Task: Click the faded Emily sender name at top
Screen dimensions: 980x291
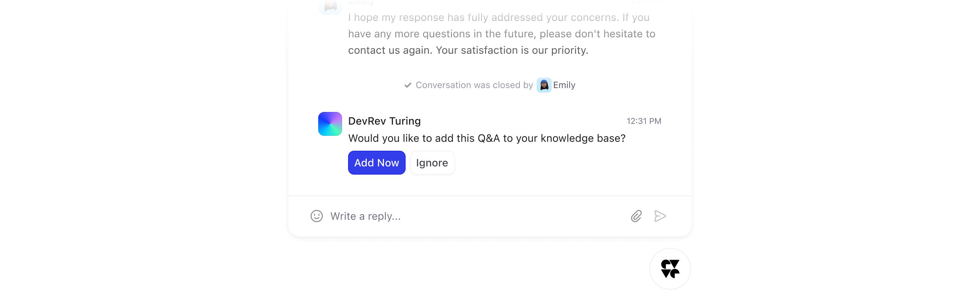Action: (362, 2)
